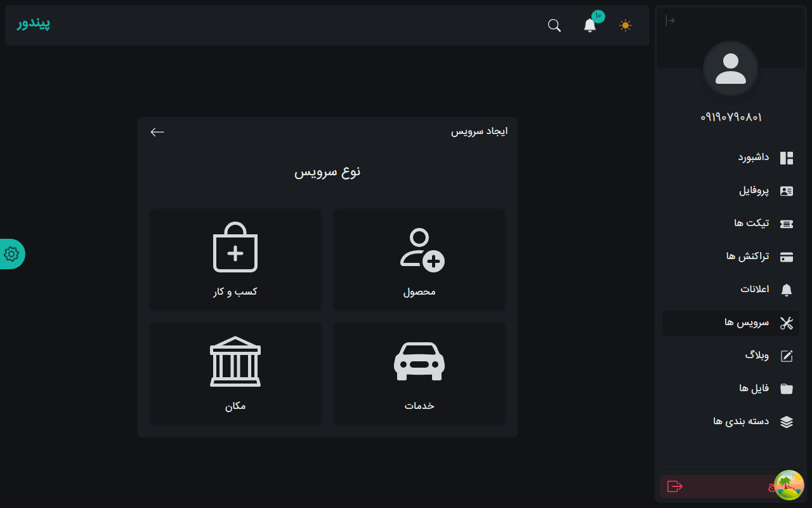The height and width of the screenshot is (508, 812).
Task: Click the داشبورد grid icon
Action: [x=787, y=157]
